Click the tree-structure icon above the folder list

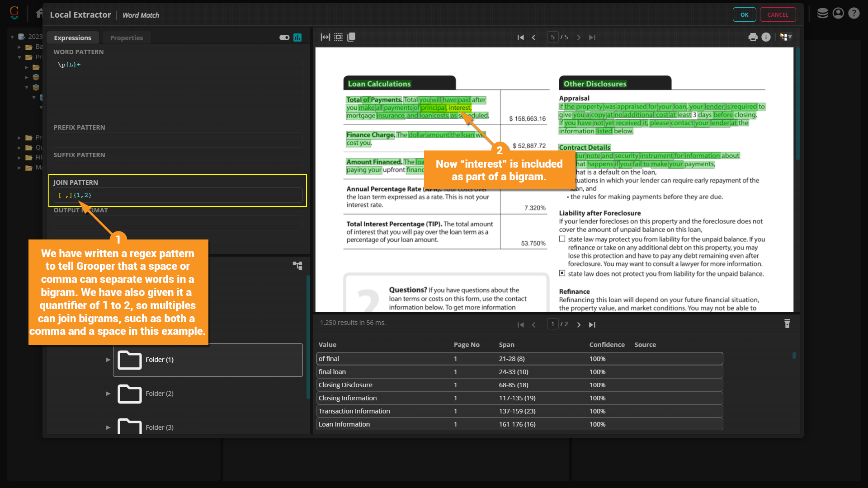[297, 265]
